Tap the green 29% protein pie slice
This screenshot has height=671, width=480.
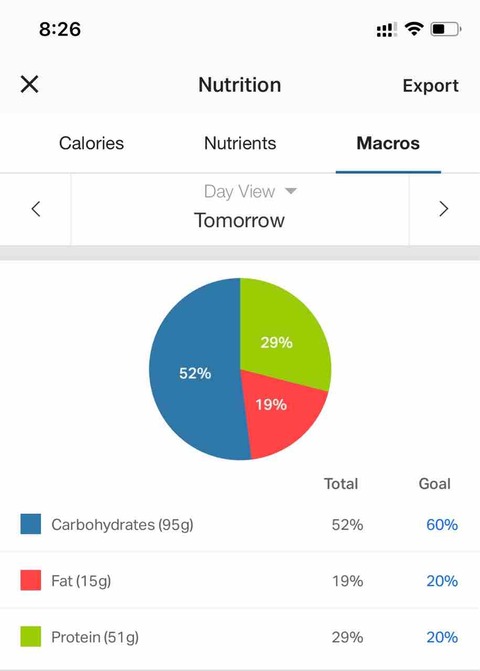click(282, 334)
